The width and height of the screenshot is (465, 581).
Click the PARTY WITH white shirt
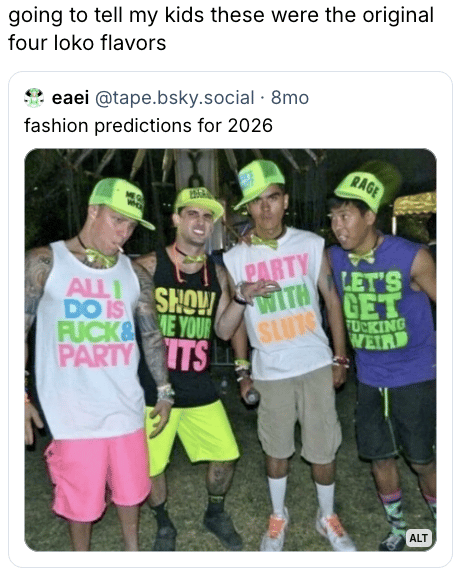282,304
